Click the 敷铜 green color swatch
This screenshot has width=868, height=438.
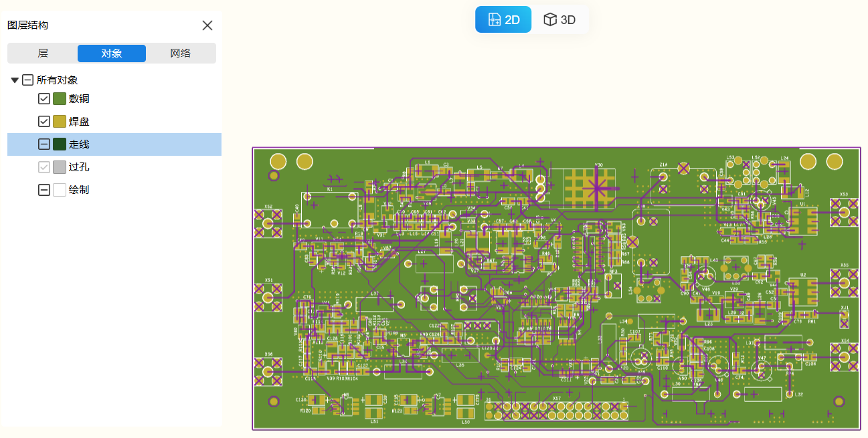[60, 99]
